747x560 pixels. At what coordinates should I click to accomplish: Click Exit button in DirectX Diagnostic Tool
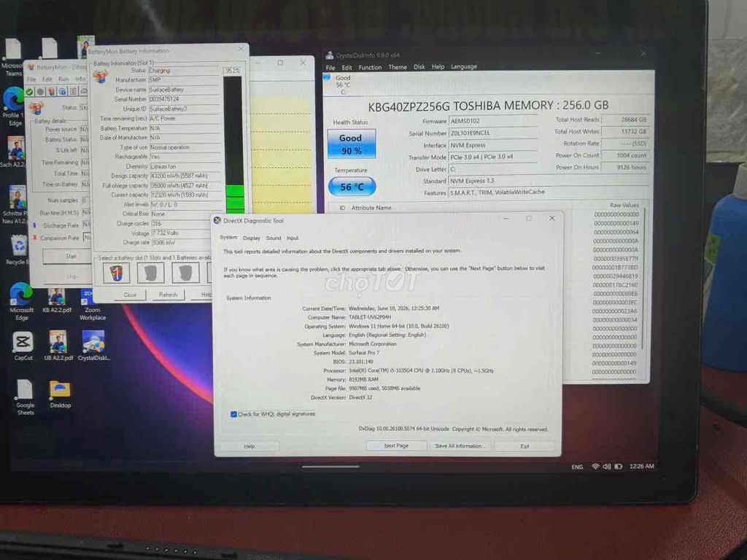pos(525,446)
